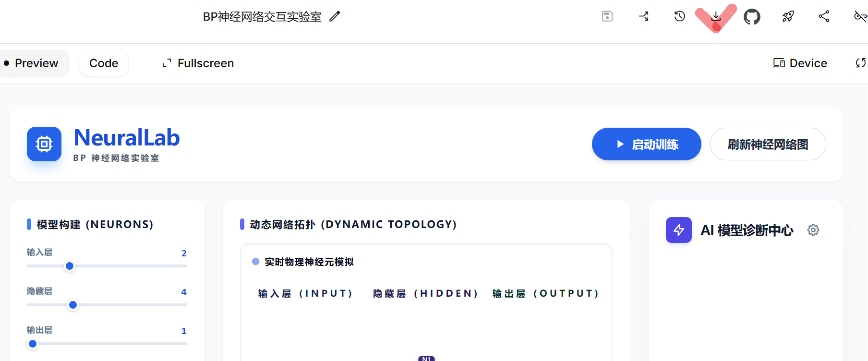Click the download icon
The image size is (868, 361).
click(x=716, y=16)
